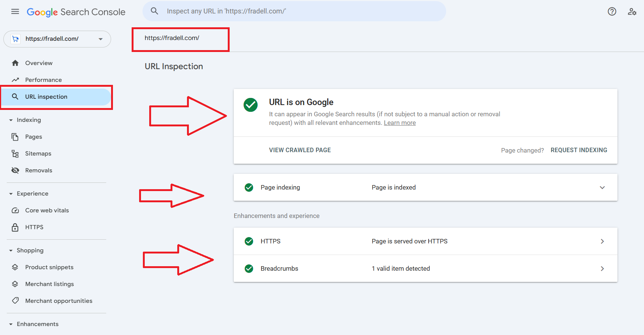
Task: Open the hamburger main menu
Action: point(15,12)
